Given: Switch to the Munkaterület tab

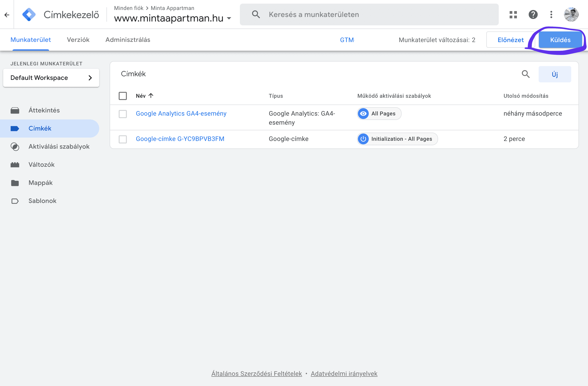Looking at the screenshot, I should [31, 40].
